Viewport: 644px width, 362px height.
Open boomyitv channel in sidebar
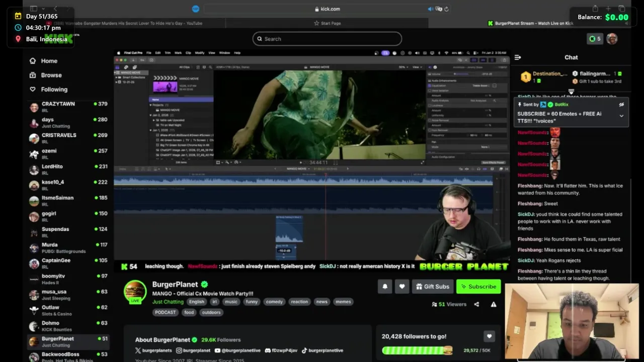click(68, 279)
